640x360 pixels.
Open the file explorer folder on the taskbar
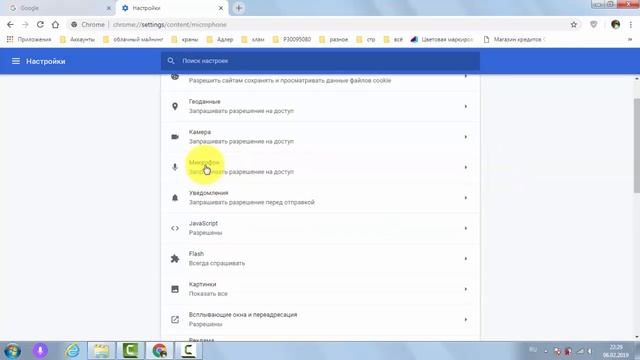101,351
